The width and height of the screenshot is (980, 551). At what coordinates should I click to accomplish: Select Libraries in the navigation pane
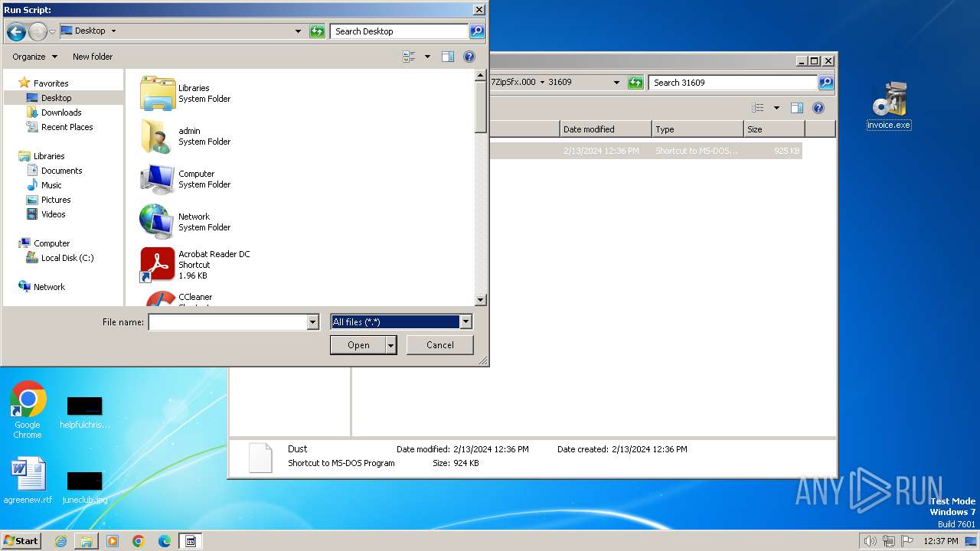click(49, 156)
